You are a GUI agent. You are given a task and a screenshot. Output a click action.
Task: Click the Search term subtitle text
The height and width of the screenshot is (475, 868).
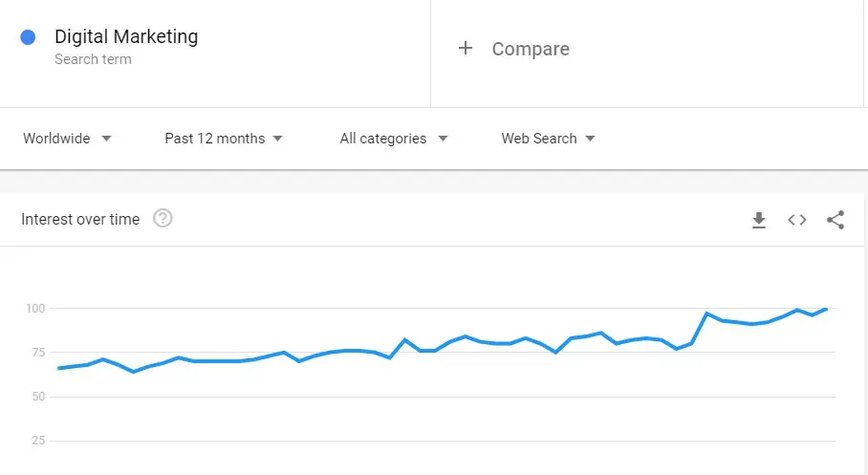93,59
